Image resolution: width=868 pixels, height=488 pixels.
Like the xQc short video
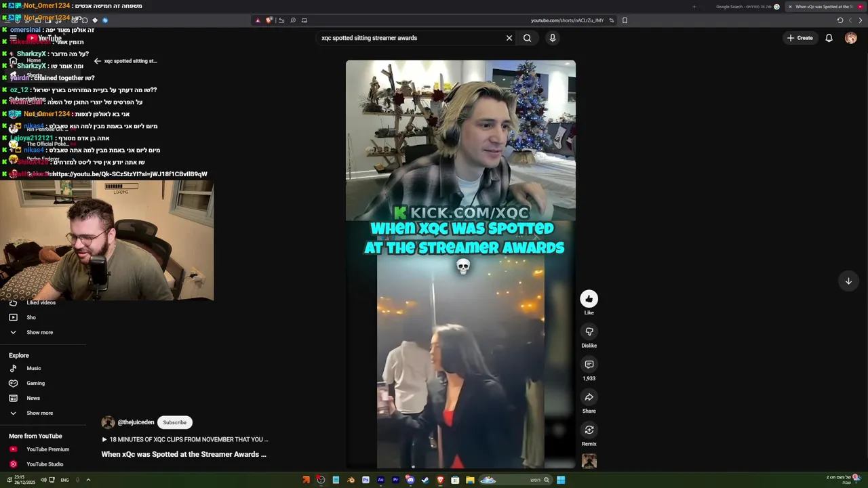[x=589, y=299]
